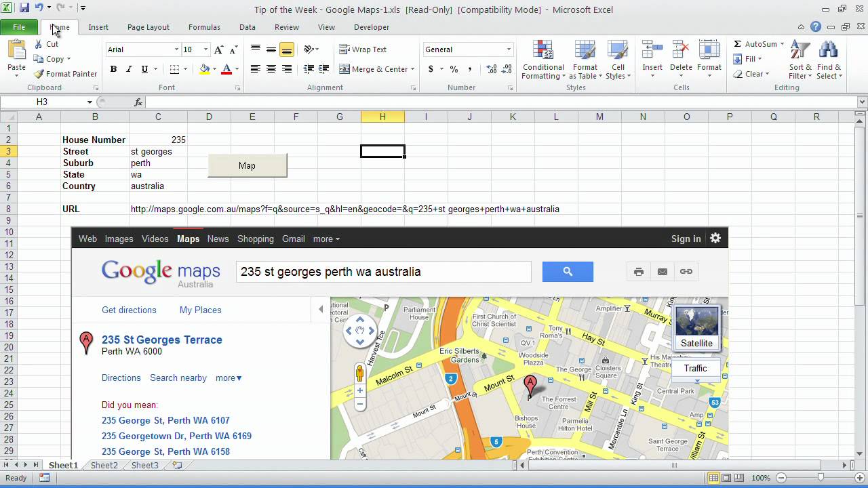
Task: Open the font size dropdown
Action: pyautogui.click(x=207, y=49)
